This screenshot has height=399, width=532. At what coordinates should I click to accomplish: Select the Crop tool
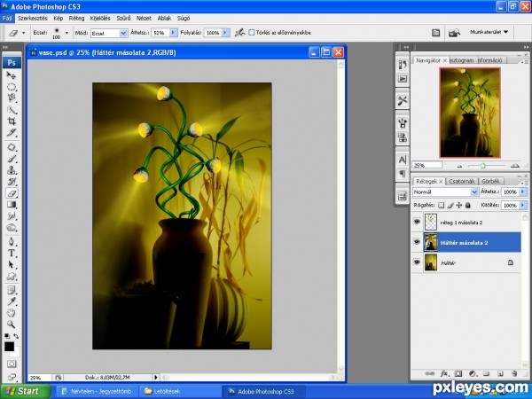coord(12,121)
